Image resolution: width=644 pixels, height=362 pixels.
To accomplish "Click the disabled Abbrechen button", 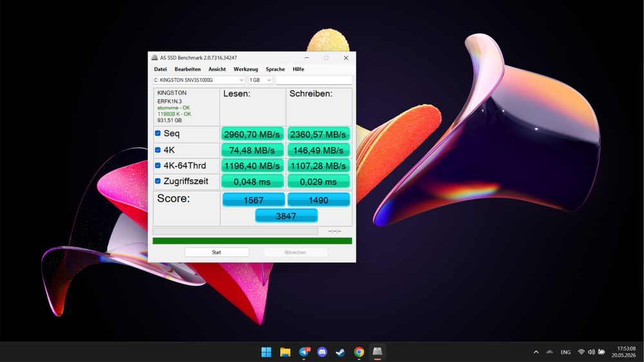I will (x=296, y=252).
